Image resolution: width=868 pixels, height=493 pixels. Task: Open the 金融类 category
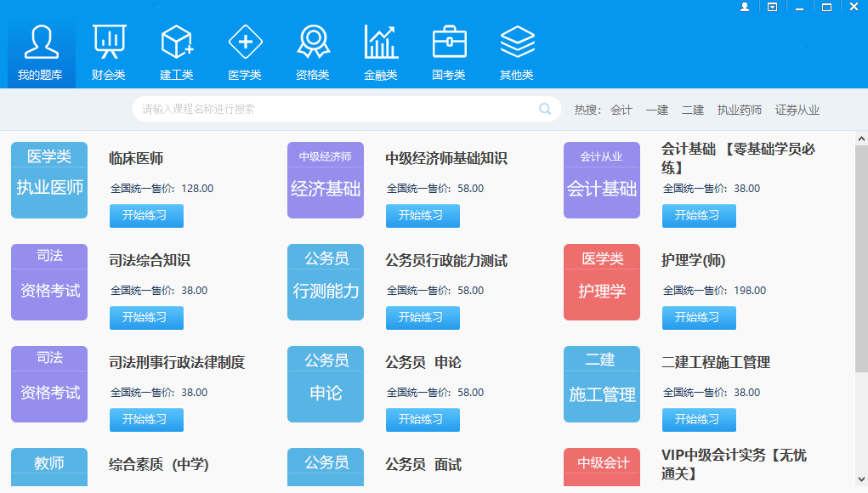tap(381, 54)
